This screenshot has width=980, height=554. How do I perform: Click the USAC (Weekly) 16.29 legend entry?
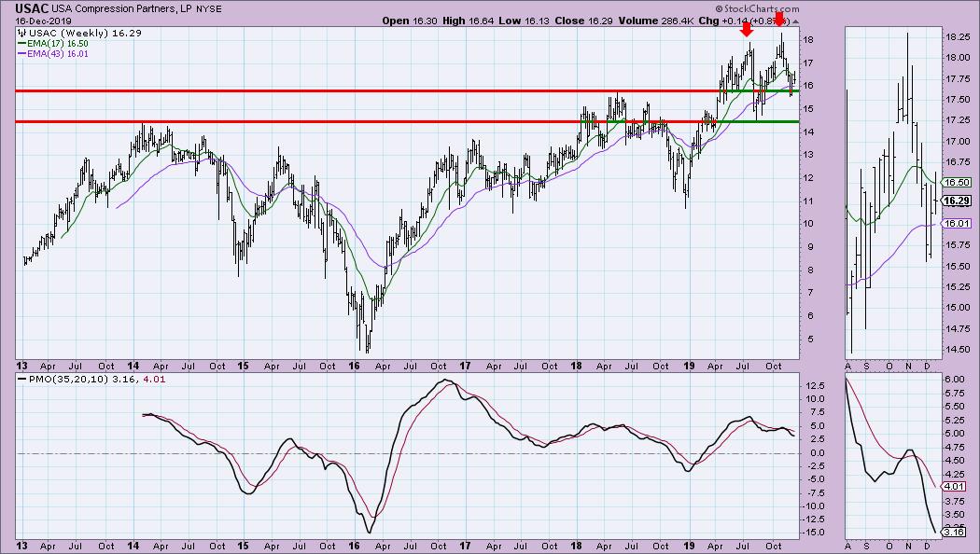pyautogui.click(x=85, y=33)
